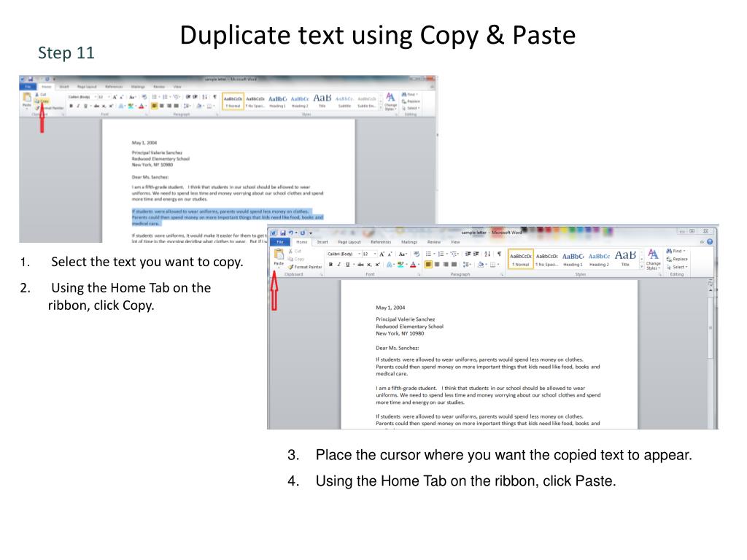Apply Normal style in front Word window
The image size is (747, 560).
(x=521, y=259)
